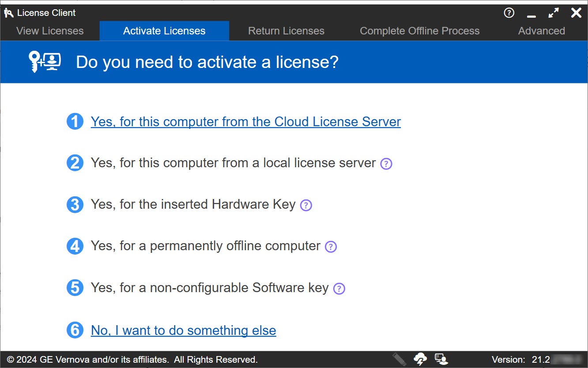Click the 'Do you need to activate a license?' heading
The height and width of the screenshot is (368, 588).
pyautogui.click(x=207, y=62)
